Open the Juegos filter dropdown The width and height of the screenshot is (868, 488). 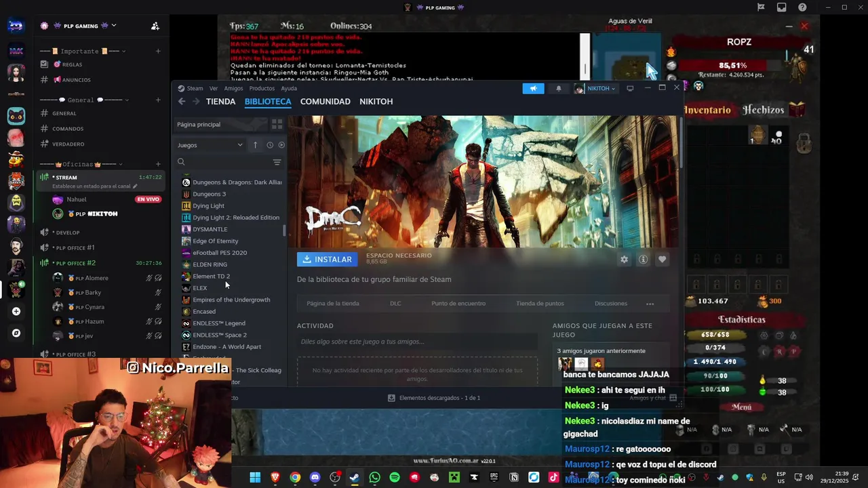click(x=210, y=145)
